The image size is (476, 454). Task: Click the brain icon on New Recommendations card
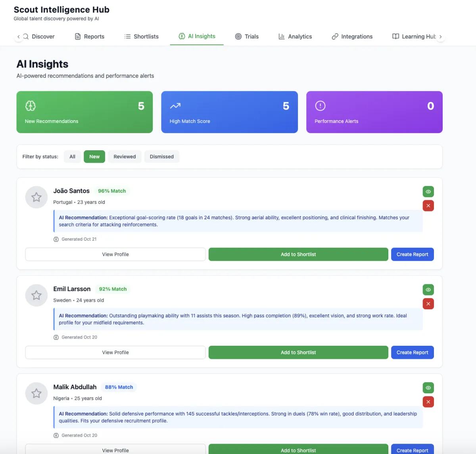(x=31, y=106)
